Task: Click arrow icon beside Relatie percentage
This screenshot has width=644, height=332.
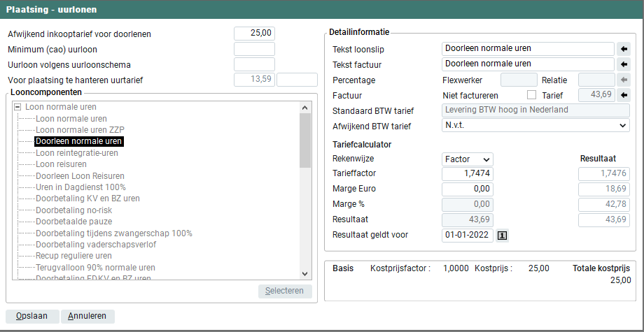Action: coord(624,80)
